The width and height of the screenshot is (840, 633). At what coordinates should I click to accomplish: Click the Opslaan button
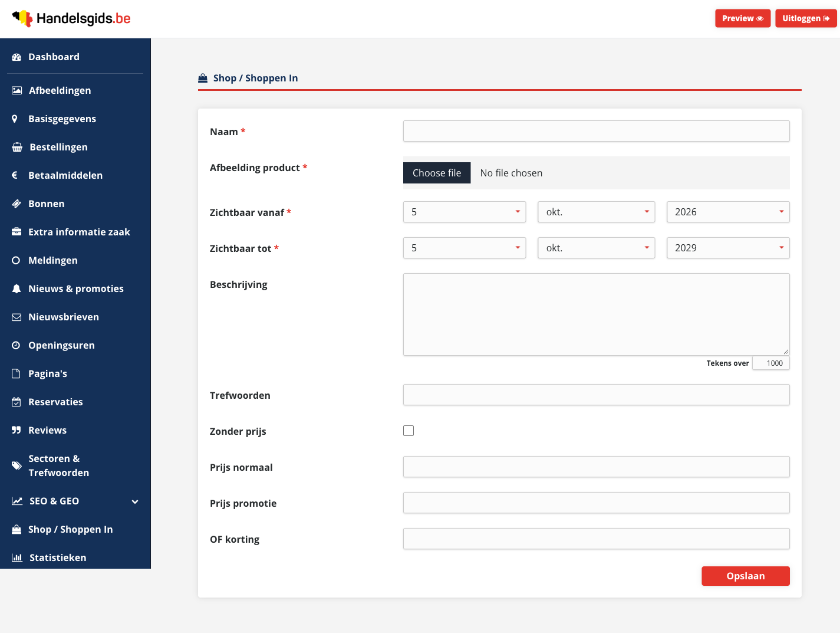(x=746, y=576)
